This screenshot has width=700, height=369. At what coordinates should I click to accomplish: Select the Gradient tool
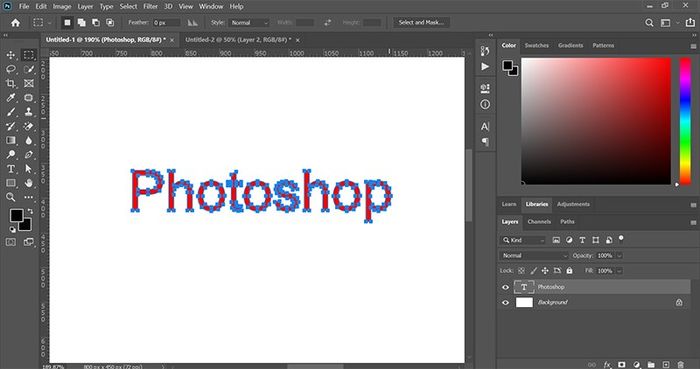(x=11, y=141)
